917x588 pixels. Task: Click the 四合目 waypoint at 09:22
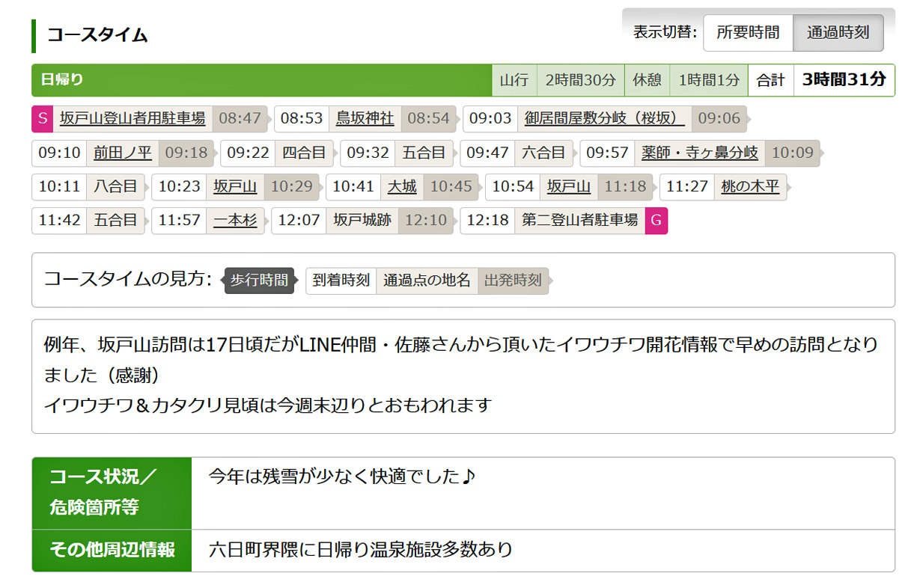click(x=304, y=153)
